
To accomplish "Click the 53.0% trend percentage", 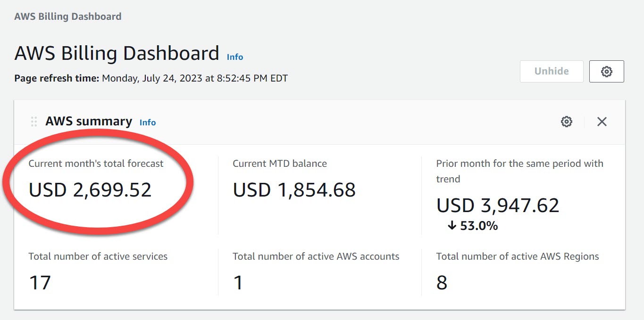I will click(x=479, y=226).
